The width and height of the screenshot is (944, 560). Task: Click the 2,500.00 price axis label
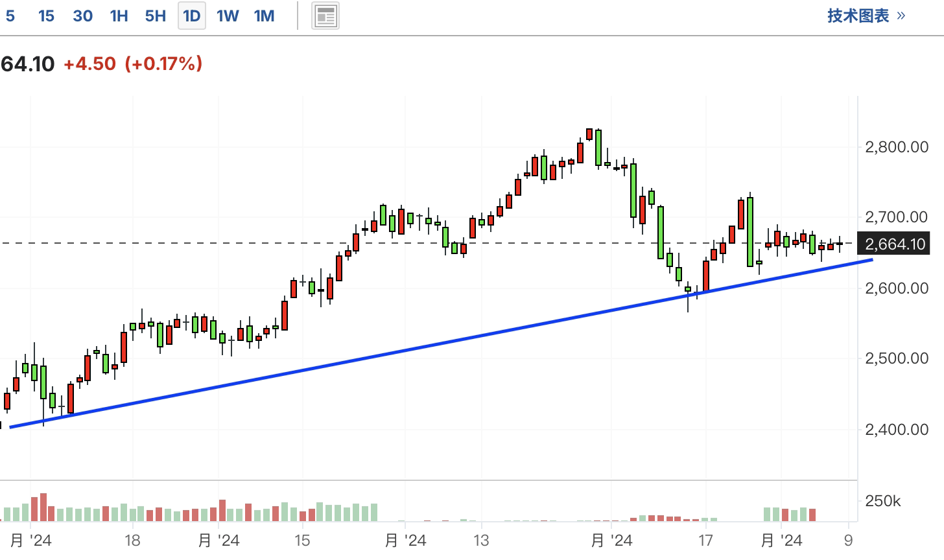897,358
